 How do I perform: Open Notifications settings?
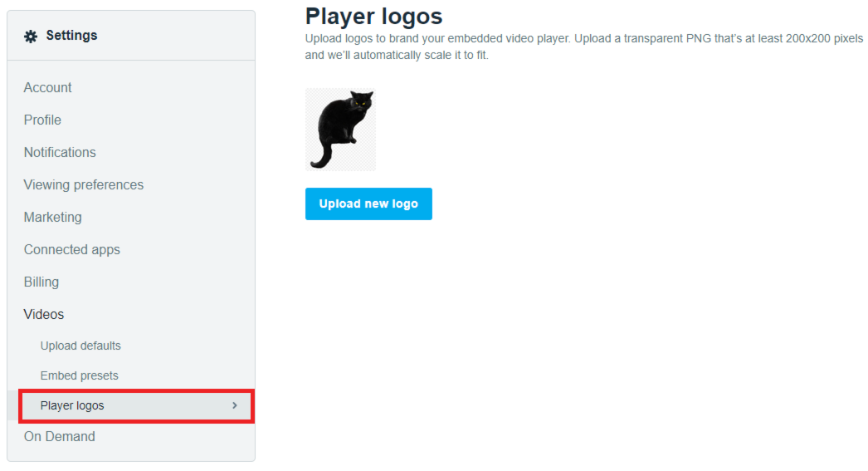pyautogui.click(x=60, y=152)
